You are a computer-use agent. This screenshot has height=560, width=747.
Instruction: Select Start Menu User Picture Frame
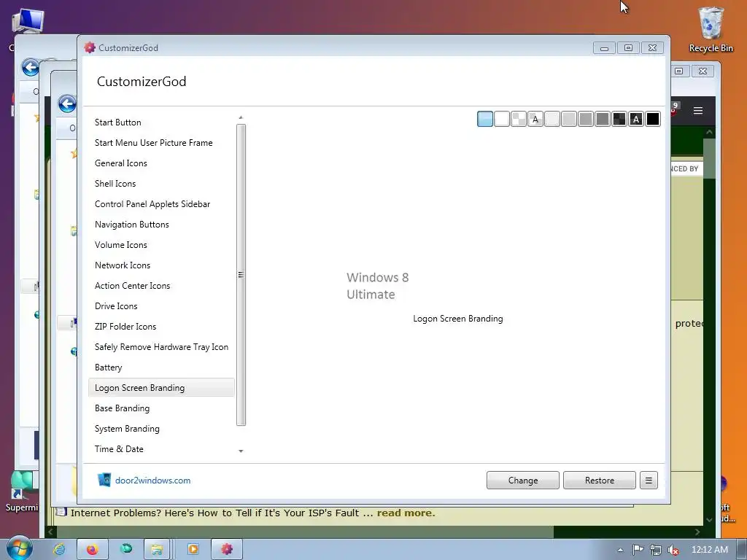pyautogui.click(x=161, y=143)
